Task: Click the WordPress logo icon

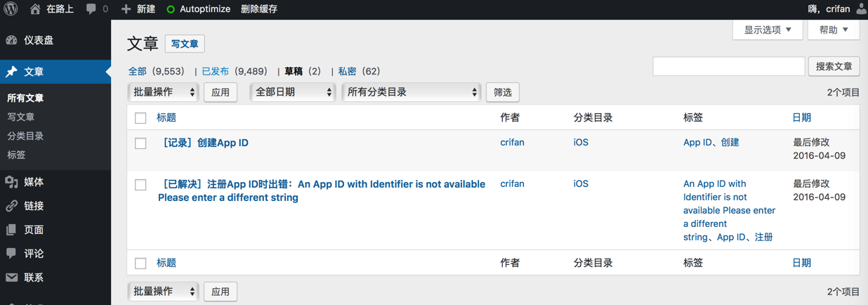Action: click(x=11, y=9)
